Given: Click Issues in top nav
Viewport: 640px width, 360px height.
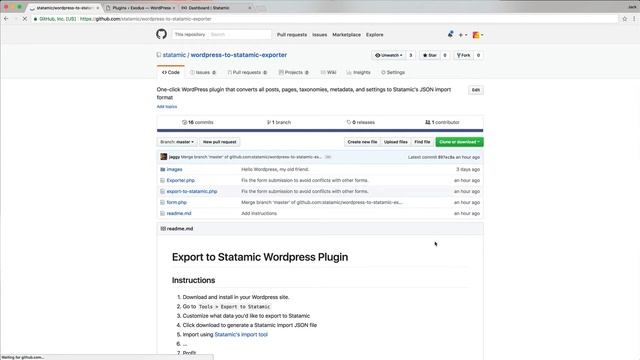Looking at the screenshot, I should click(320, 35).
